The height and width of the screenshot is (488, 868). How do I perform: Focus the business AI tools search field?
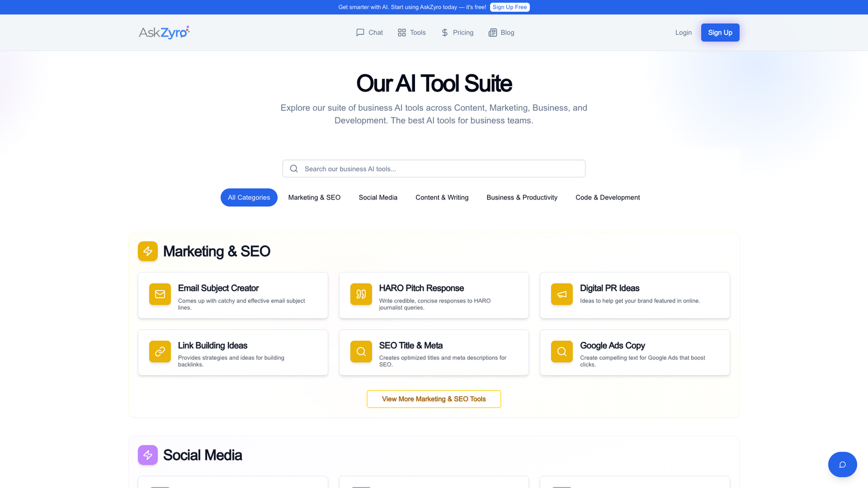click(434, 169)
